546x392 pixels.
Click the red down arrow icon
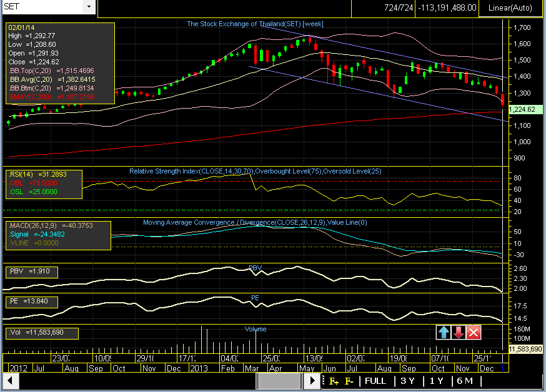[x=459, y=332]
